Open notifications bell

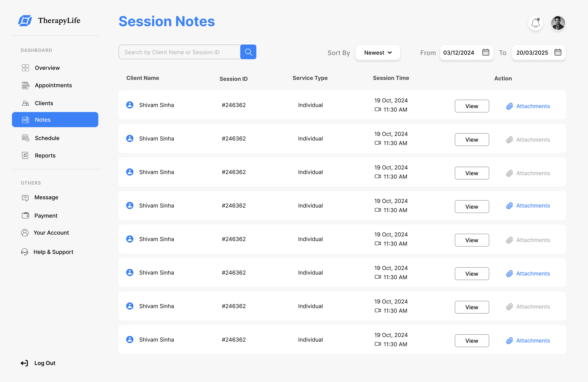tap(535, 23)
